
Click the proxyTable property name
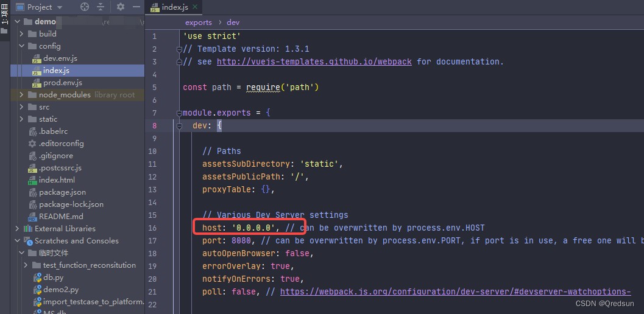point(227,190)
